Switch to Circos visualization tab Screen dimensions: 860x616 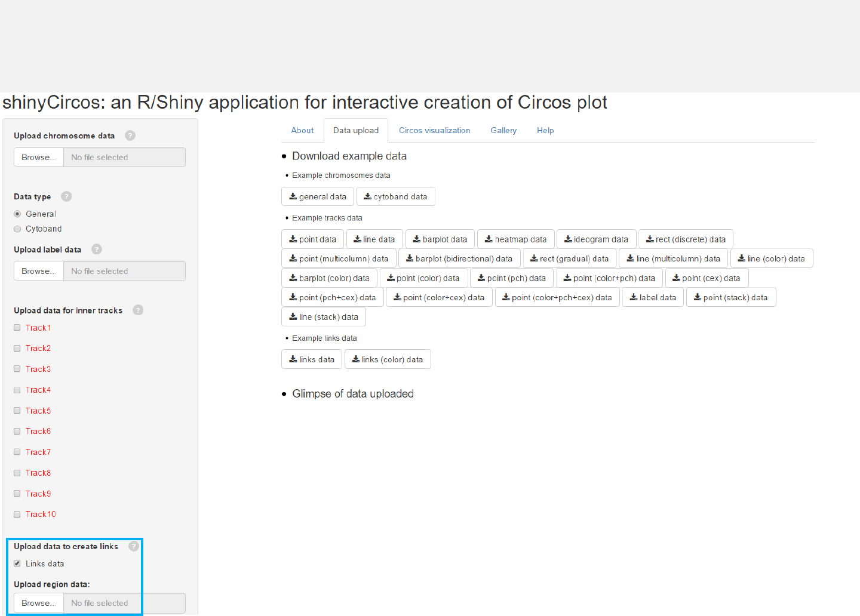click(x=434, y=130)
